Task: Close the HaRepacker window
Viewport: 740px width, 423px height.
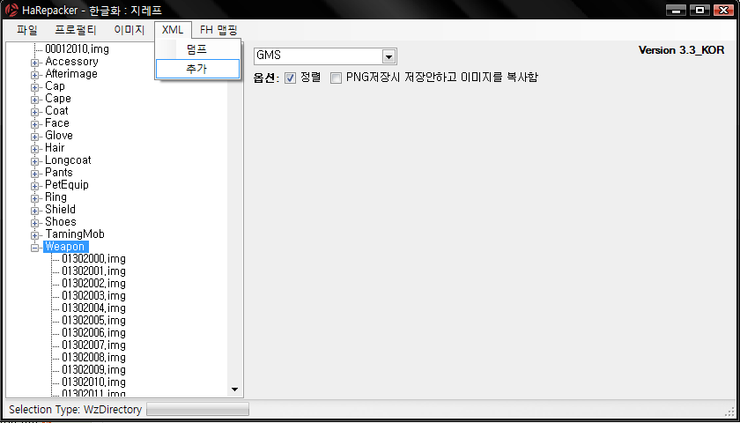Action: point(723,9)
